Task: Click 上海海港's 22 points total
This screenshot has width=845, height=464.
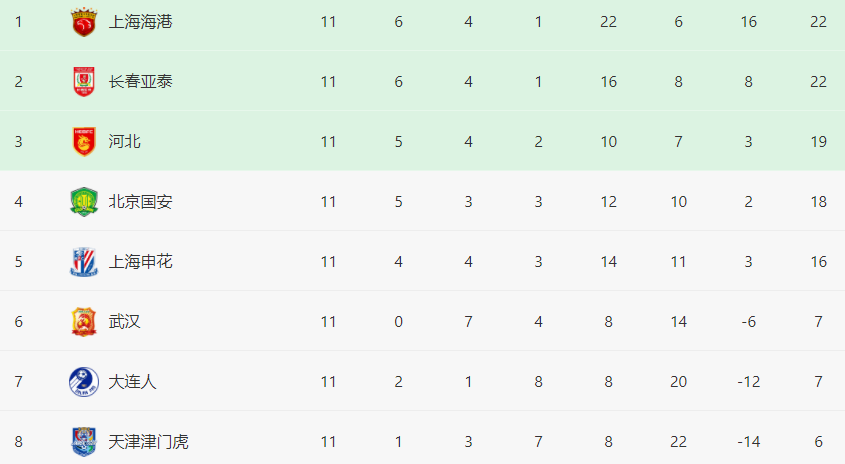Action: click(x=818, y=22)
